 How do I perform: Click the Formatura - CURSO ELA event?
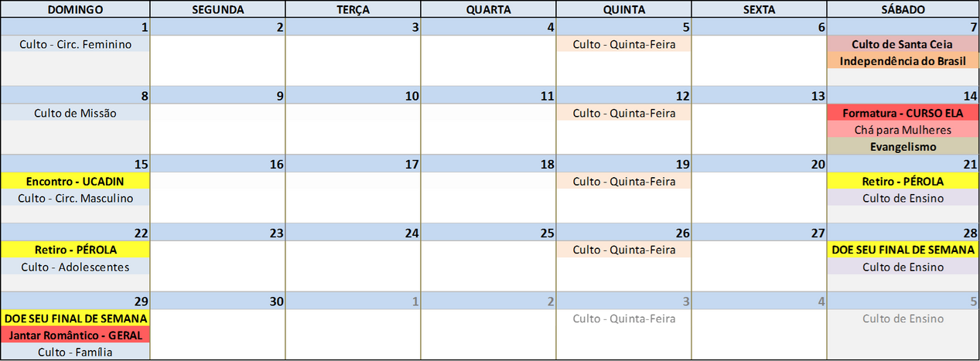(903, 113)
